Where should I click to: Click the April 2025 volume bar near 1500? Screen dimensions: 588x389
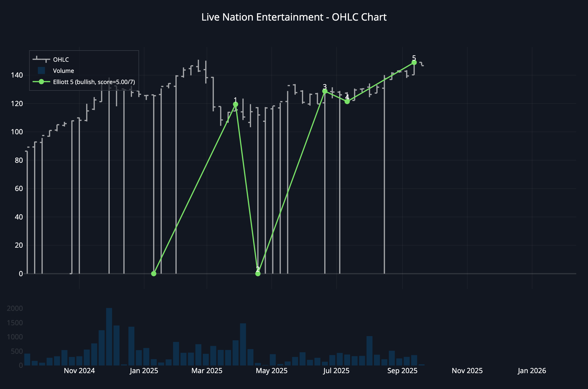click(243, 344)
